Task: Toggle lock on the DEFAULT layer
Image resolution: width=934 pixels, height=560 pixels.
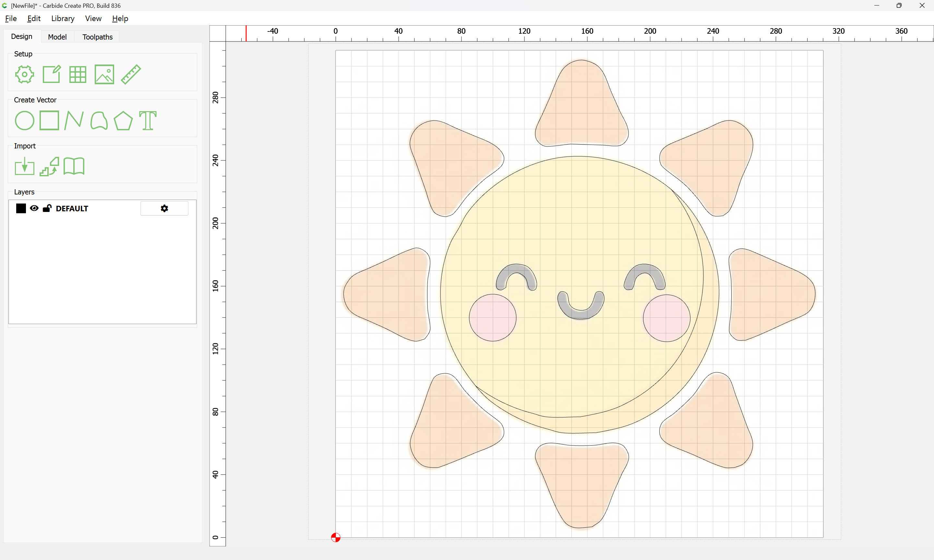Action: click(47, 208)
